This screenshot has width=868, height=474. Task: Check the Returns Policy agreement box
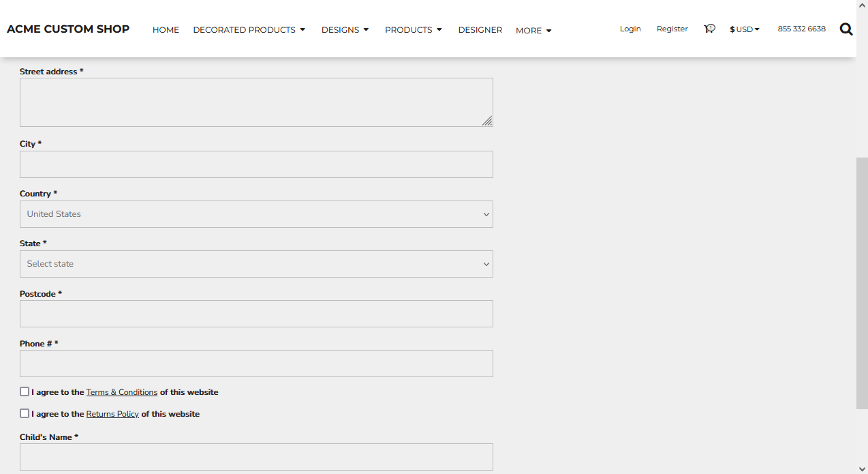[25, 414]
